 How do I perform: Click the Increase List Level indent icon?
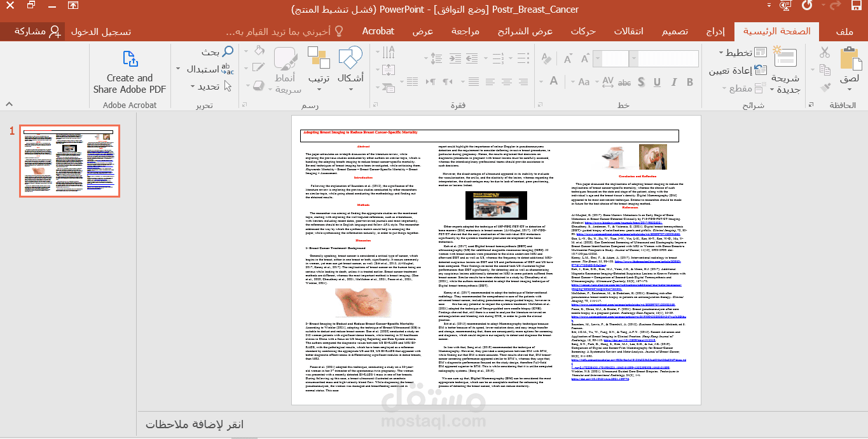(455, 58)
